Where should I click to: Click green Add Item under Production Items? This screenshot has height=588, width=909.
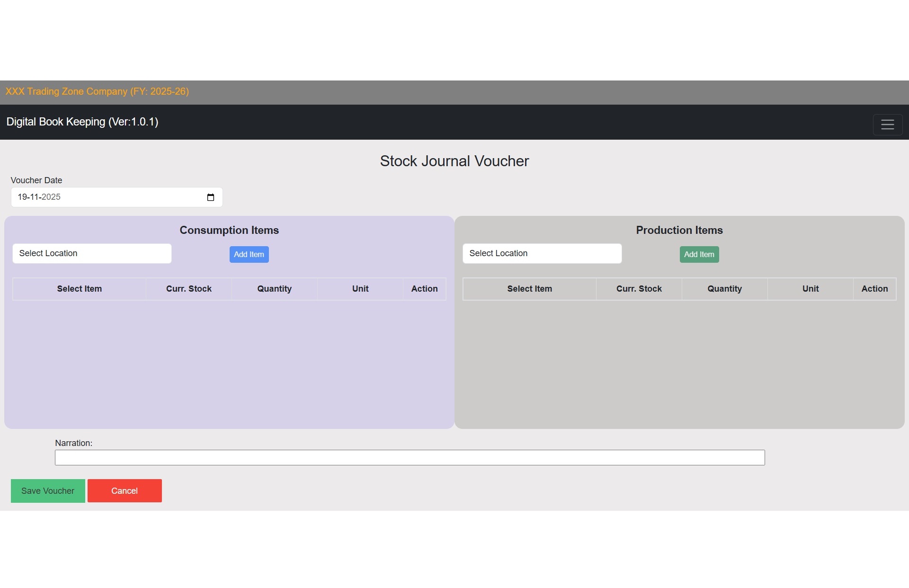point(699,255)
